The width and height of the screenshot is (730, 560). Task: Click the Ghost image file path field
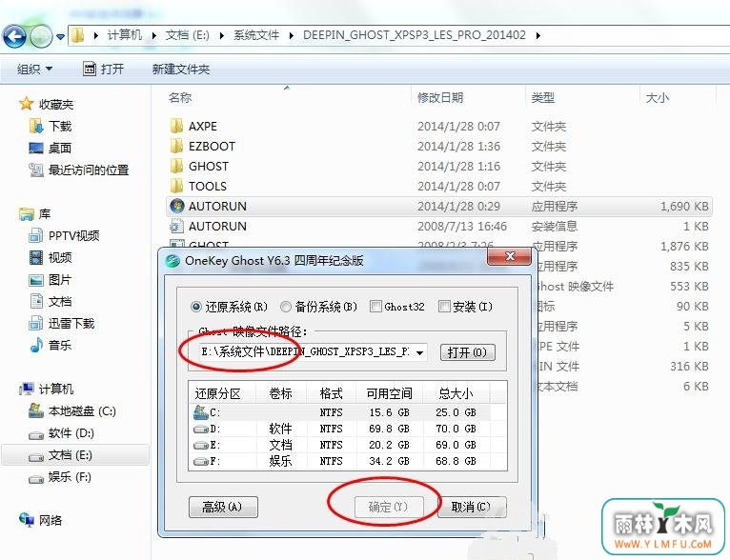307,352
